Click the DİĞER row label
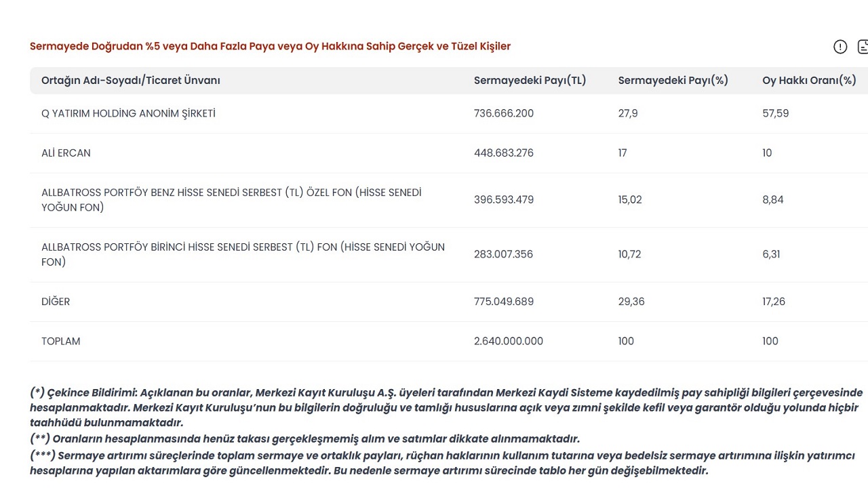This screenshot has height=488, width=868. tap(56, 302)
